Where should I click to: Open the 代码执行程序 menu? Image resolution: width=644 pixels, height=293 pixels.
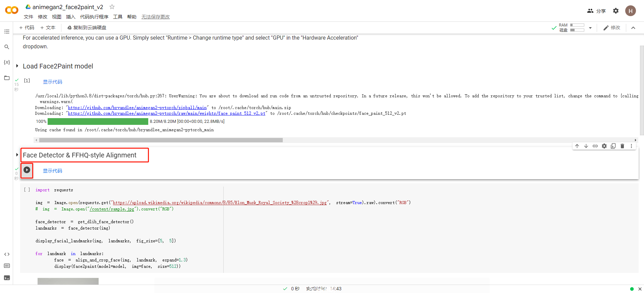[94, 17]
